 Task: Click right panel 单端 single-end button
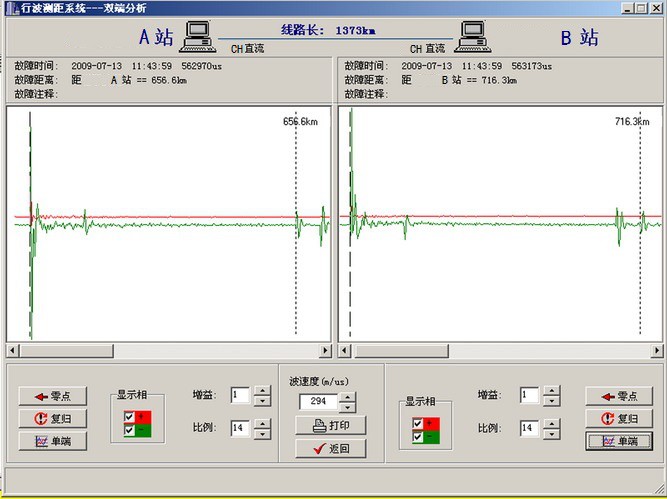[x=619, y=441]
